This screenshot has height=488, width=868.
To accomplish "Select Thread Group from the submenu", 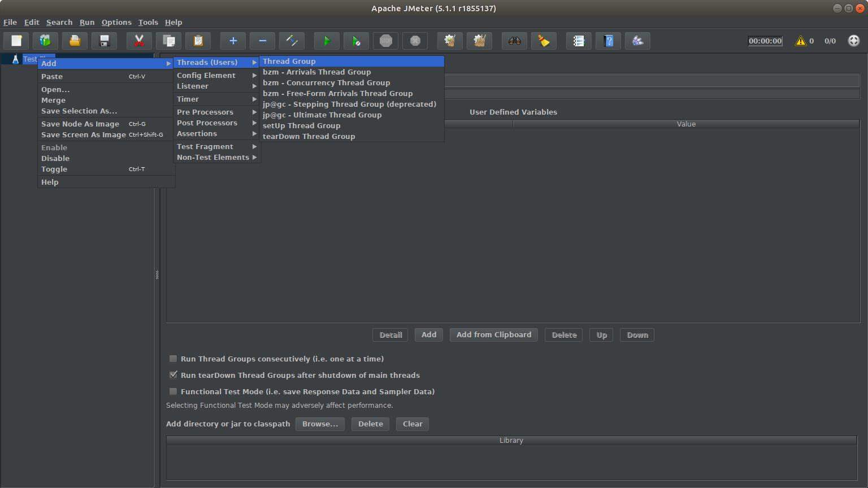I will (x=289, y=61).
